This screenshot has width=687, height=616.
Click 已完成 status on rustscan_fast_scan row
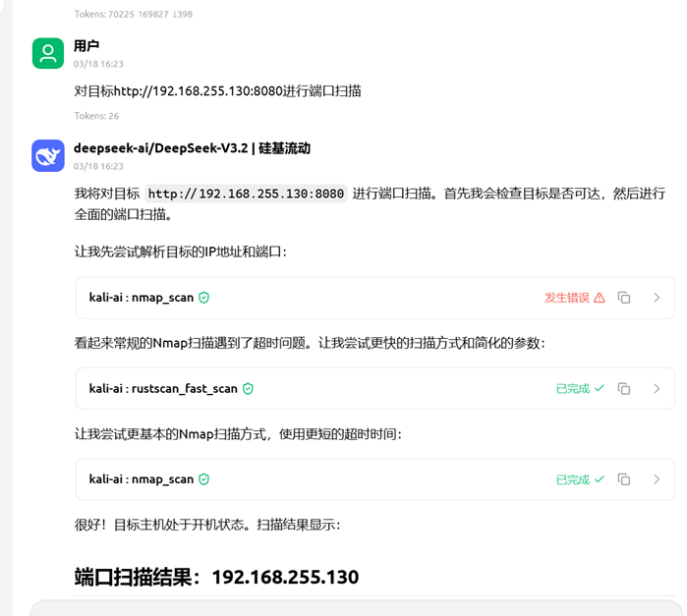click(x=573, y=389)
